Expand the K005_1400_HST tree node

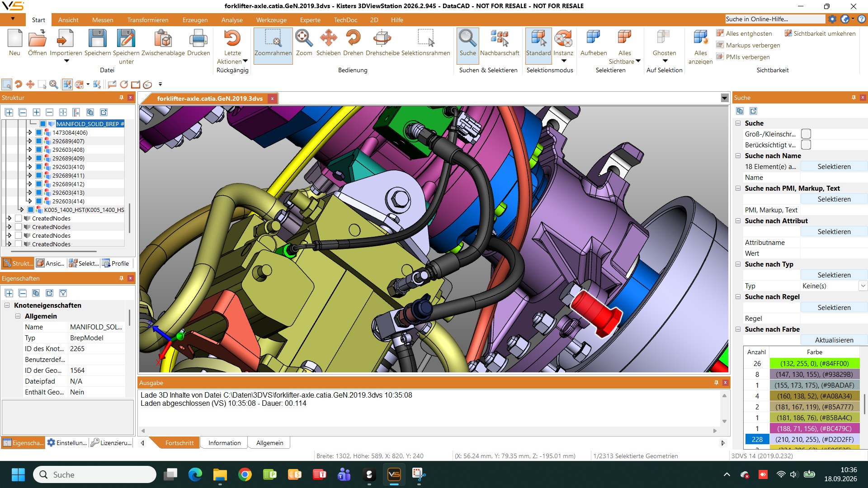coord(22,210)
